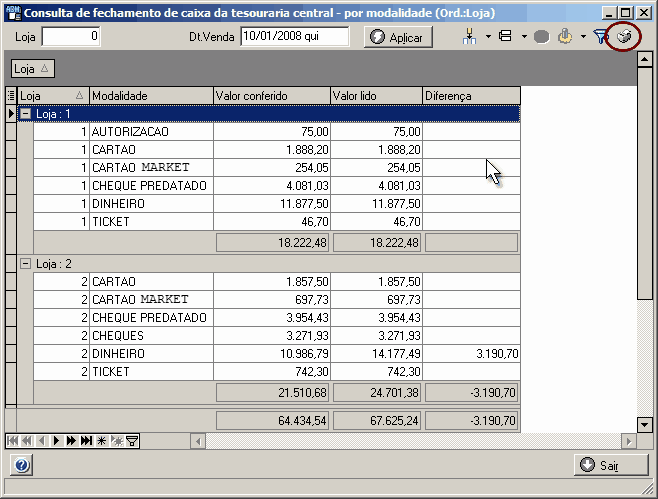This screenshot has width=658, height=499.
Task: Collapse the Loja : 2 group
Action: coord(26,264)
